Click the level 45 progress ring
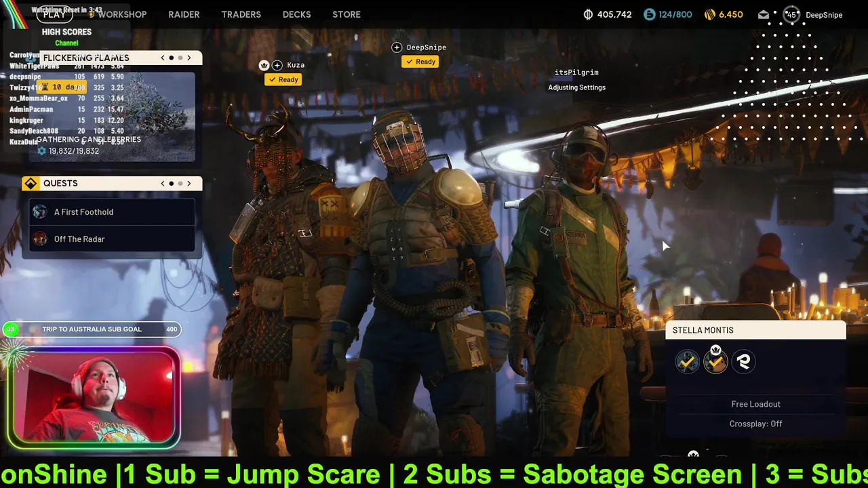 click(x=791, y=14)
